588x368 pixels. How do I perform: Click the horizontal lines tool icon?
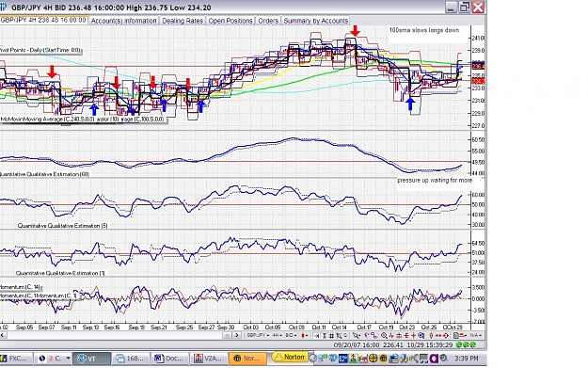click(399, 335)
